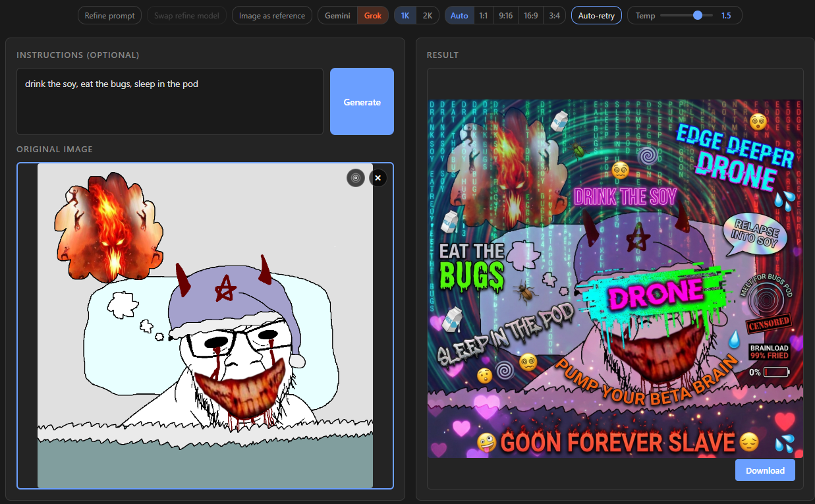Screen dimensions: 815x504
Task: Choose 1K resolution
Action: click(x=405, y=16)
